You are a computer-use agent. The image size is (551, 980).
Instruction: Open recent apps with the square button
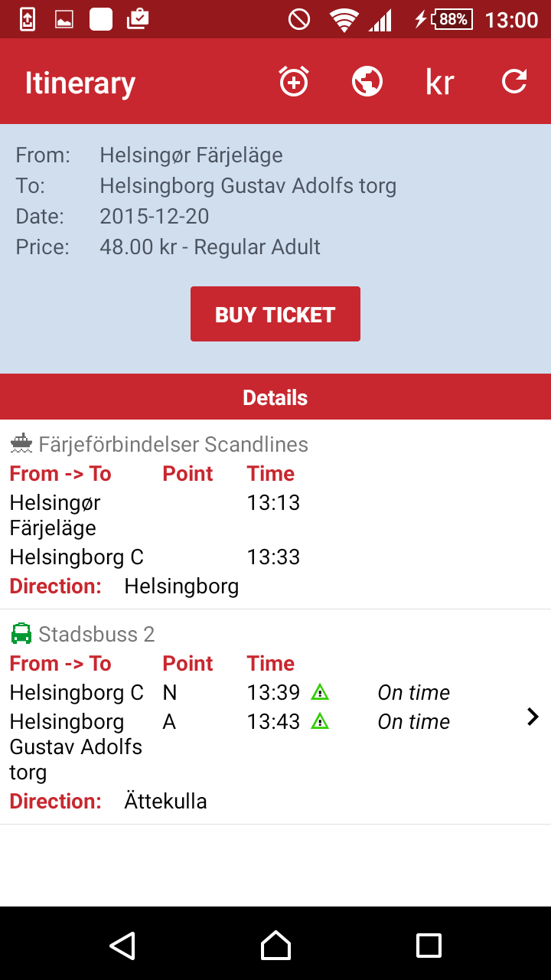click(x=429, y=946)
